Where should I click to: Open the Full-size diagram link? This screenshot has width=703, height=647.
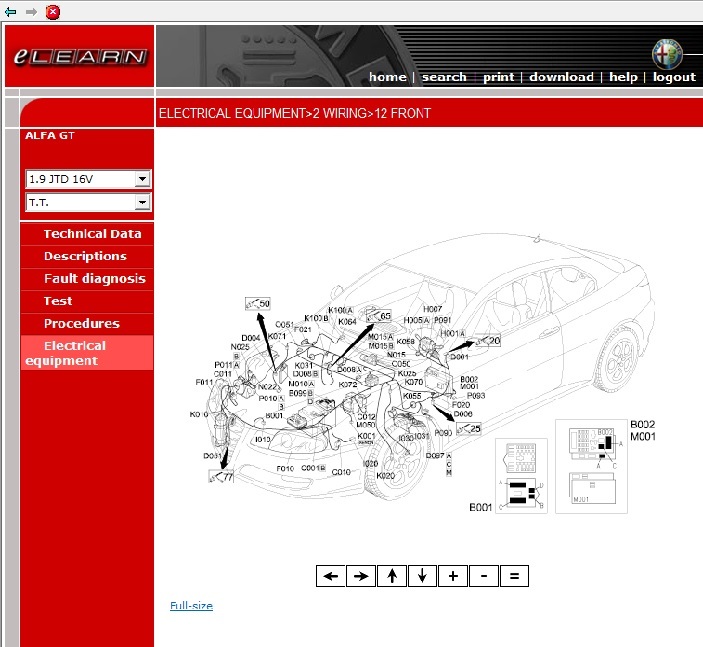click(x=191, y=606)
